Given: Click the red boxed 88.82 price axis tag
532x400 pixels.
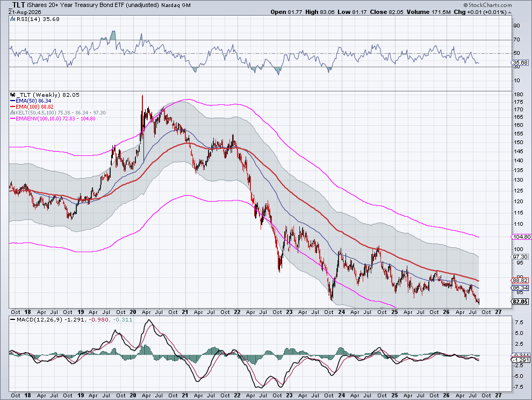Looking at the screenshot, I should (x=520, y=281).
